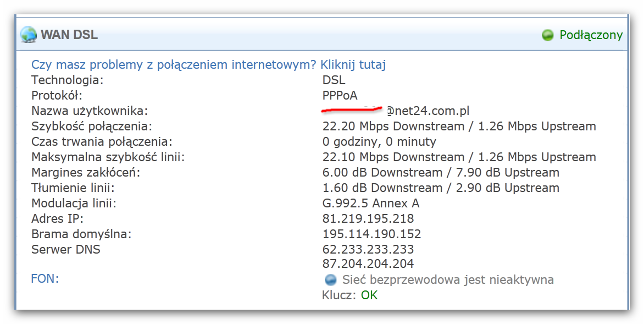
Task: Click the green OK key status
Action: (369, 295)
